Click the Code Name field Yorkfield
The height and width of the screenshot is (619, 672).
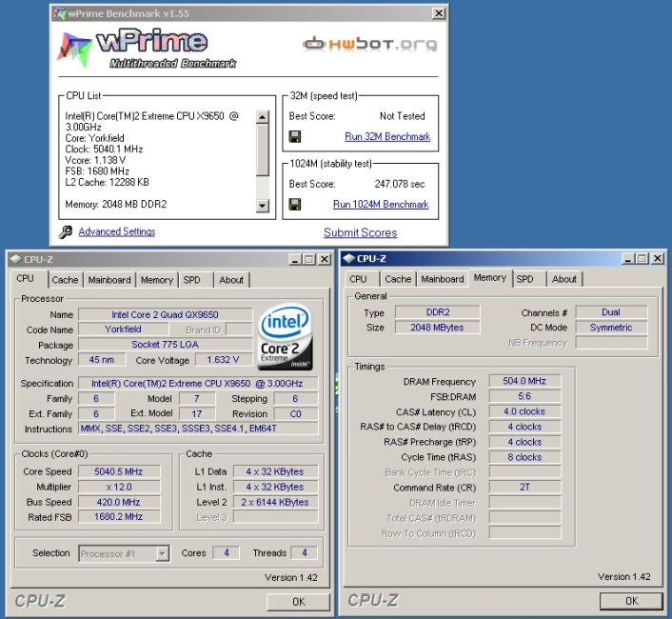124,329
